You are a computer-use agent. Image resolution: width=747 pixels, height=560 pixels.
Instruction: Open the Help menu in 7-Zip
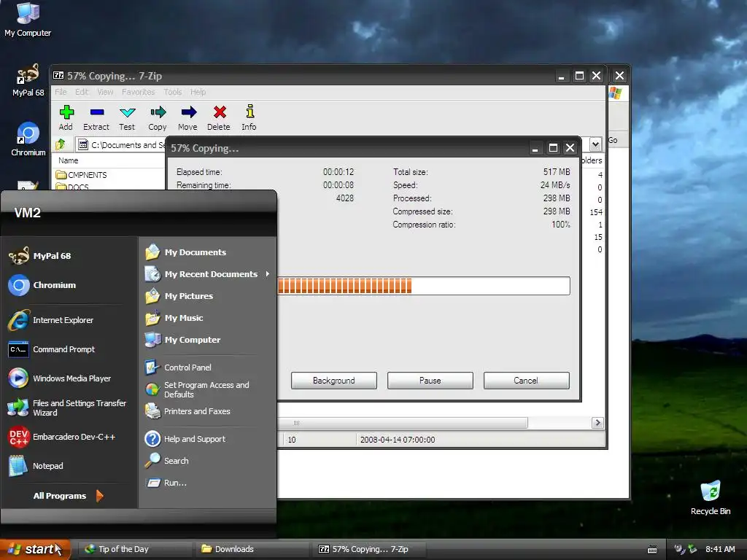click(198, 92)
